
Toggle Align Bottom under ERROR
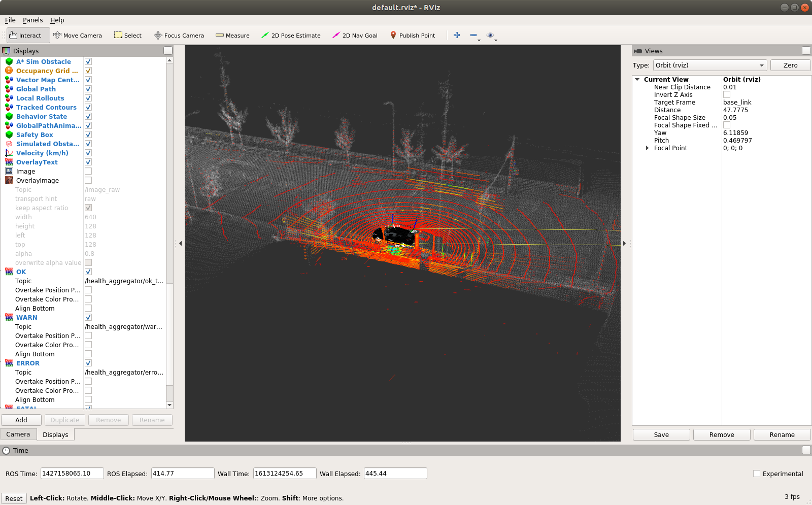[88, 399]
